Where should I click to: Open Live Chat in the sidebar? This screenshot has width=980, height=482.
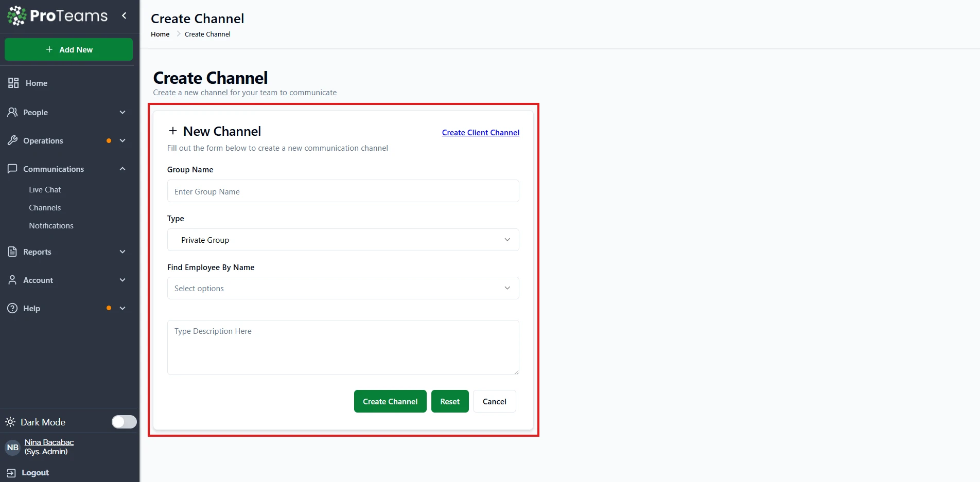(x=45, y=190)
